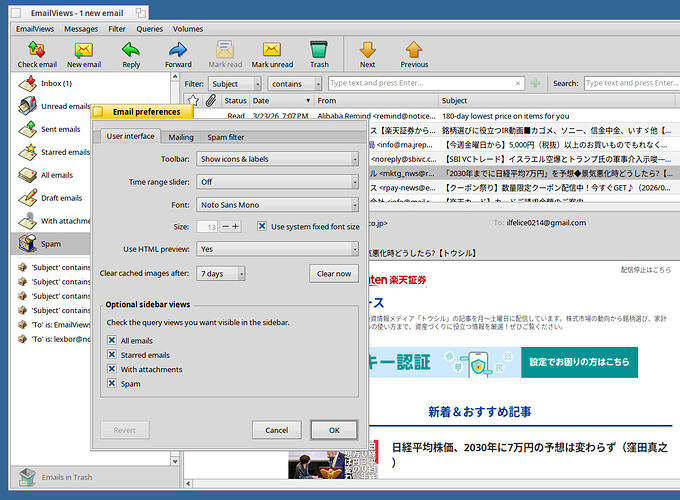Open the Font dropdown Noto Sans Mono
Viewport: 680px width, 500px height.
click(x=278, y=205)
